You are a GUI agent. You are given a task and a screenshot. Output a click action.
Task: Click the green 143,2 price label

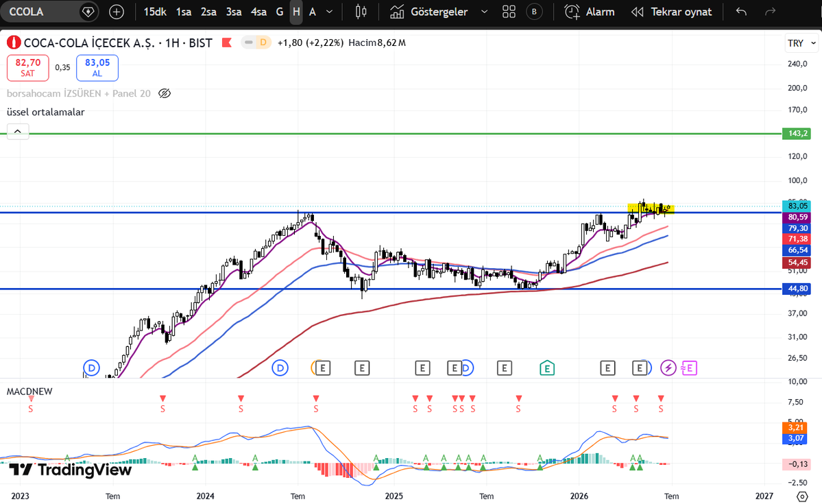(797, 133)
